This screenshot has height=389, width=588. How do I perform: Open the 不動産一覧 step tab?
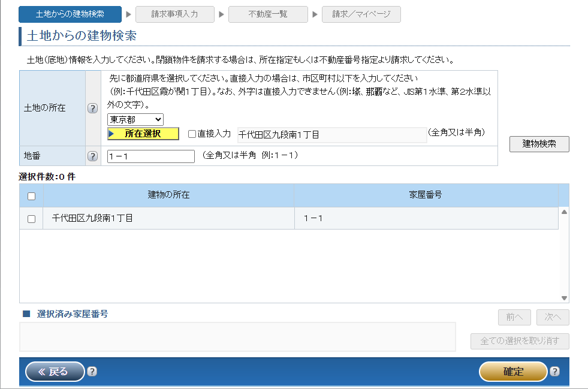(268, 14)
